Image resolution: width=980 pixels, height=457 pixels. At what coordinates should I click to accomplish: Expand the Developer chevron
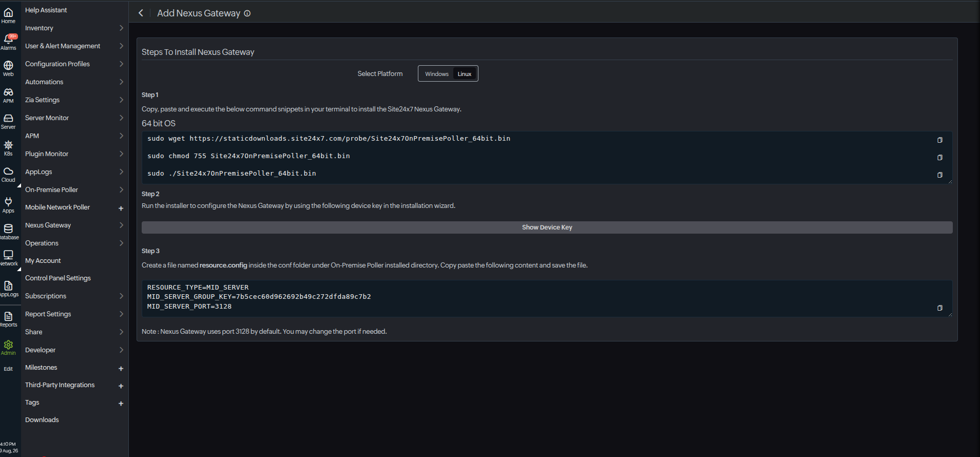121,350
